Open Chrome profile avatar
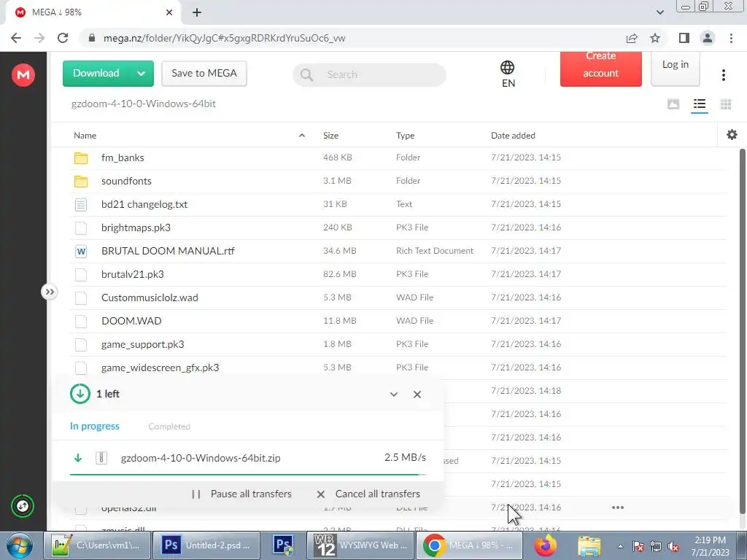This screenshot has width=747, height=560. pyautogui.click(x=708, y=38)
